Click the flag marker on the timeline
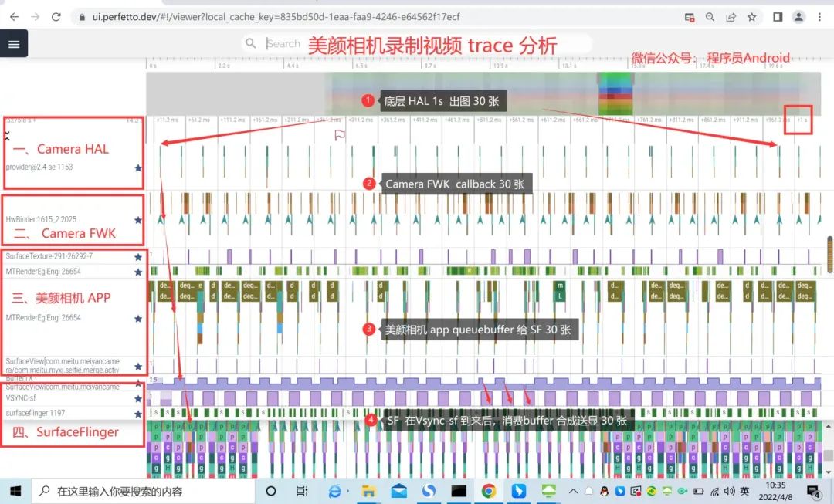834x504 pixels. (339, 135)
